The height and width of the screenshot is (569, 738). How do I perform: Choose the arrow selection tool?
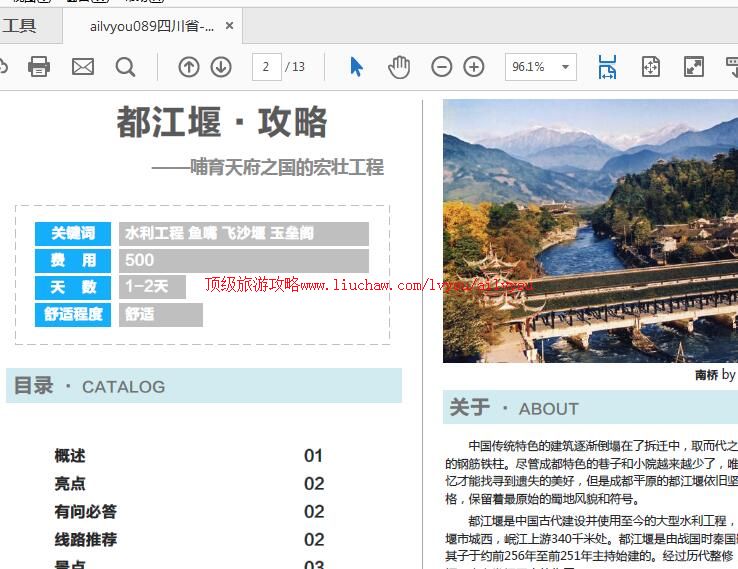(x=357, y=67)
